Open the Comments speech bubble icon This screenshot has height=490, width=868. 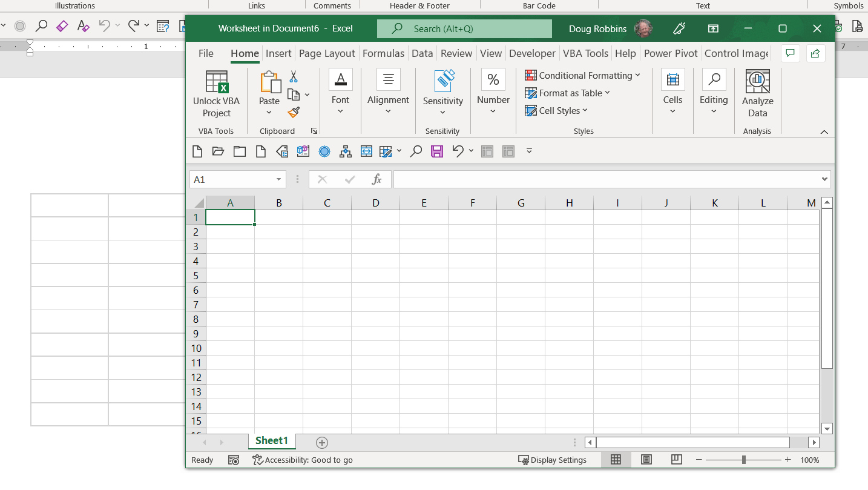790,53
